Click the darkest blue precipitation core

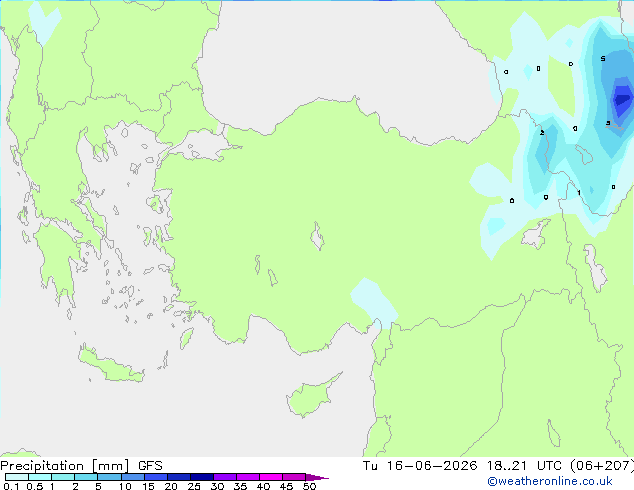click(x=622, y=99)
